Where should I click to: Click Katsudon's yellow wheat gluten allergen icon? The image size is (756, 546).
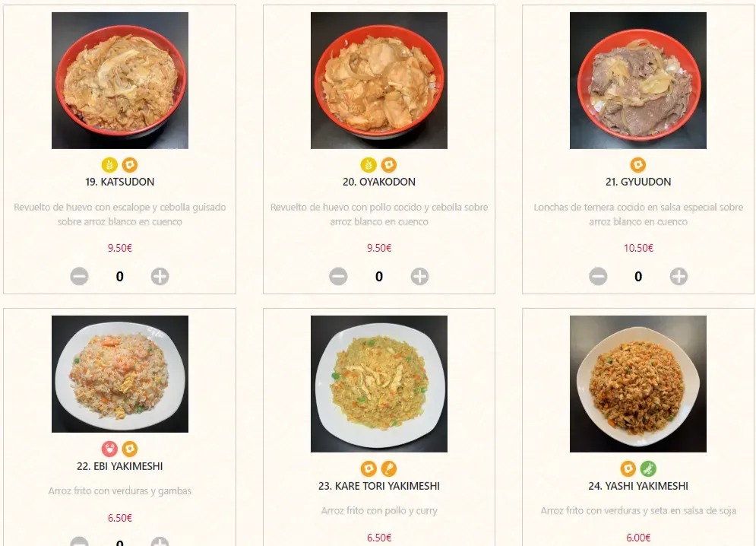tap(110, 164)
